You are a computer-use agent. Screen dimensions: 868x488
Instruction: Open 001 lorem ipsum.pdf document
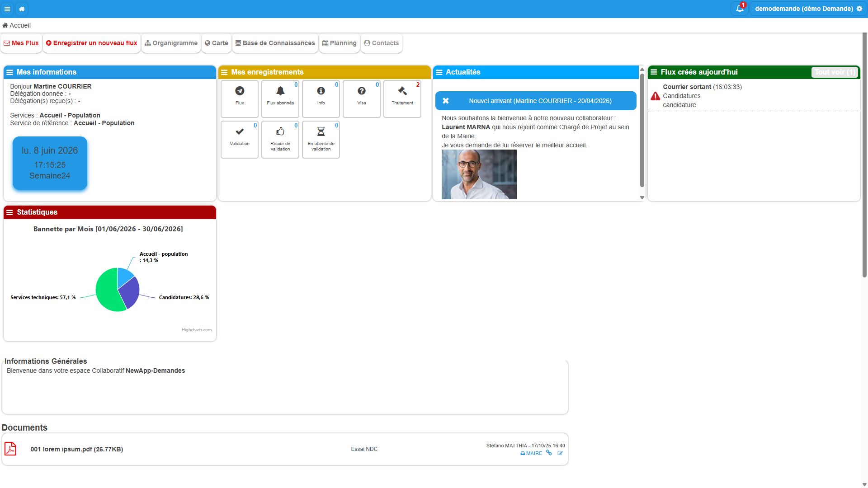pos(77,449)
